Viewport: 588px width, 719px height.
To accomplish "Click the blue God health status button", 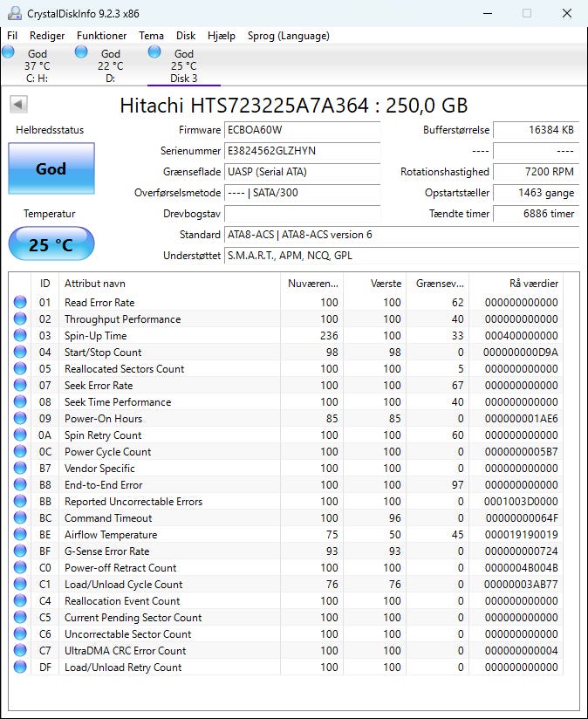I will coord(51,168).
